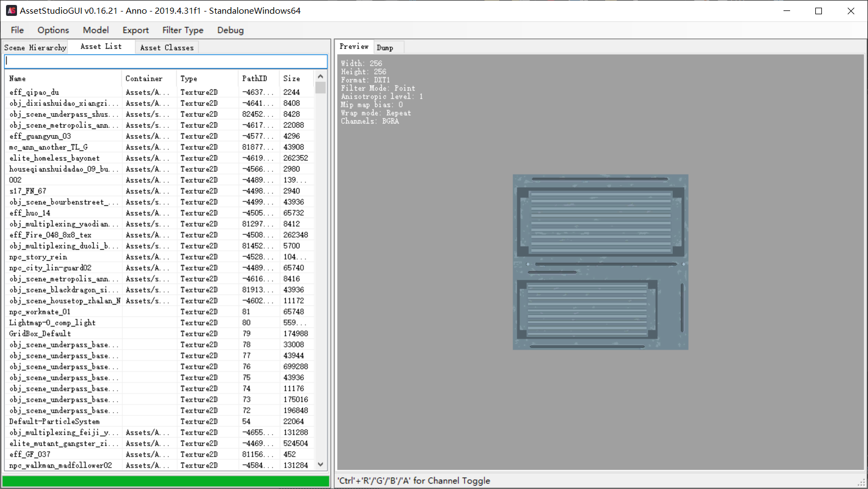Image resolution: width=868 pixels, height=489 pixels.
Task: Open the File menu
Action: click(17, 30)
